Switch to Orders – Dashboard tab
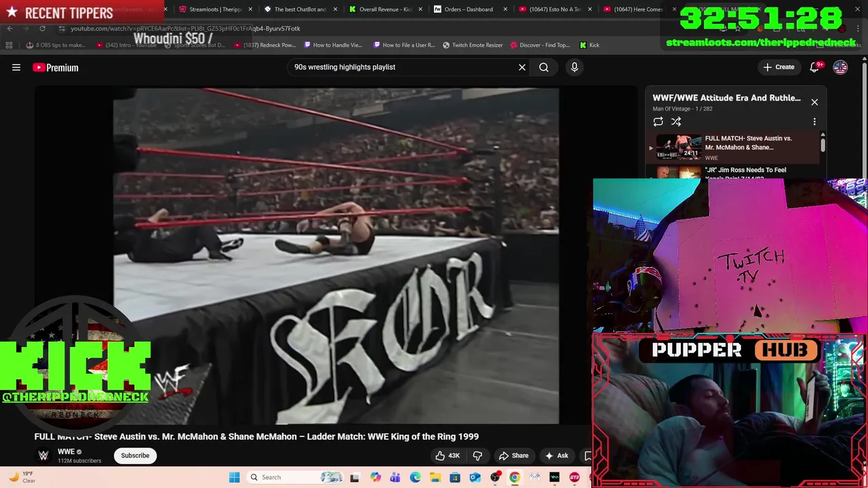Screen dimensions: 868x488 [465, 9]
